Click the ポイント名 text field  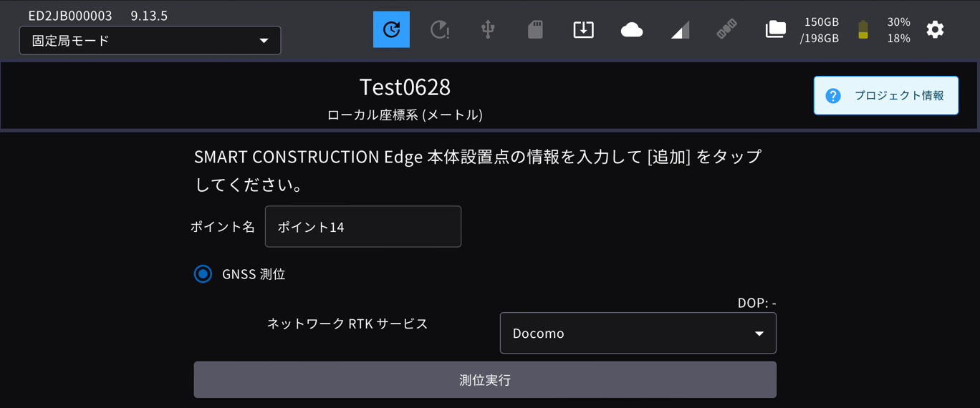362,227
